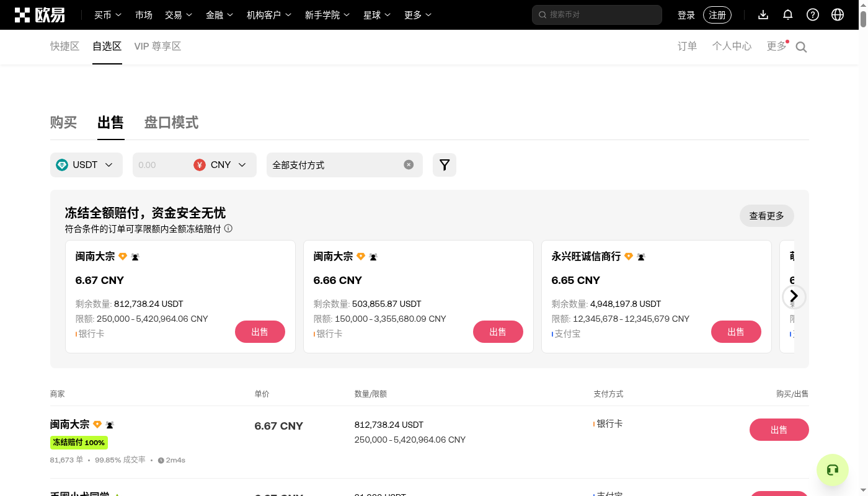Screen dimensions: 868x496
Task: Open the customer support headset chat icon
Action: (x=833, y=470)
